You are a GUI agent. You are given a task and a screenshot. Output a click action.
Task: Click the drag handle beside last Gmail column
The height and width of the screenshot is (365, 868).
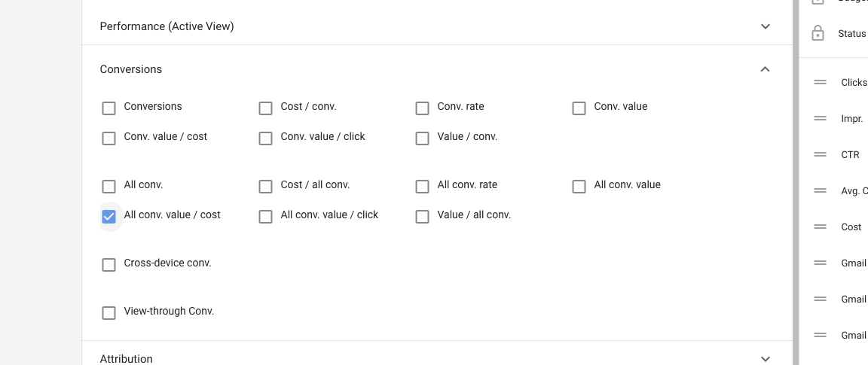[x=821, y=335]
